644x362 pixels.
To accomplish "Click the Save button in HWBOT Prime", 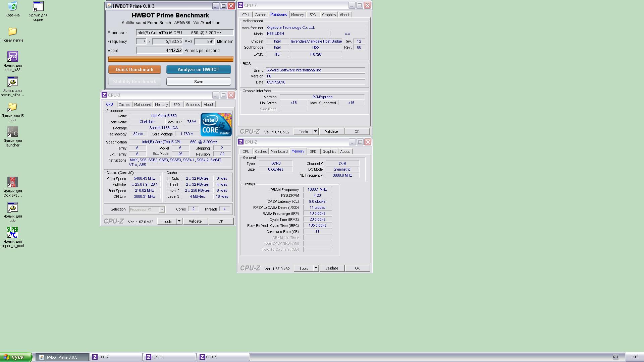I will pyautogui.click(x=199, y=81).
